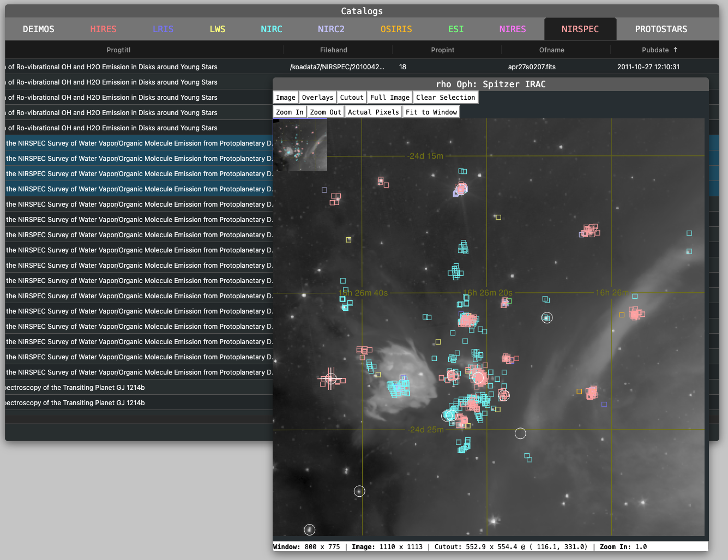
Task: Switch to the DEIMOS catalog tab
Action: tap(38, 29)
